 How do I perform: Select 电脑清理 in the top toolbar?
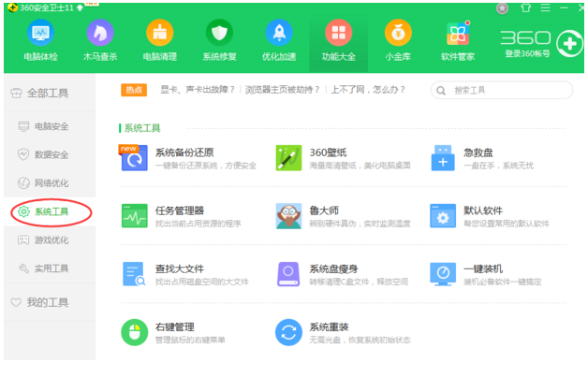pos(159,42)
